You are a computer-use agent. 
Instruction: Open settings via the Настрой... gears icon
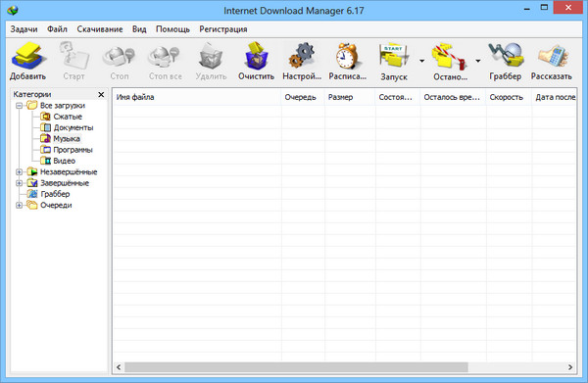click(302, 56)
